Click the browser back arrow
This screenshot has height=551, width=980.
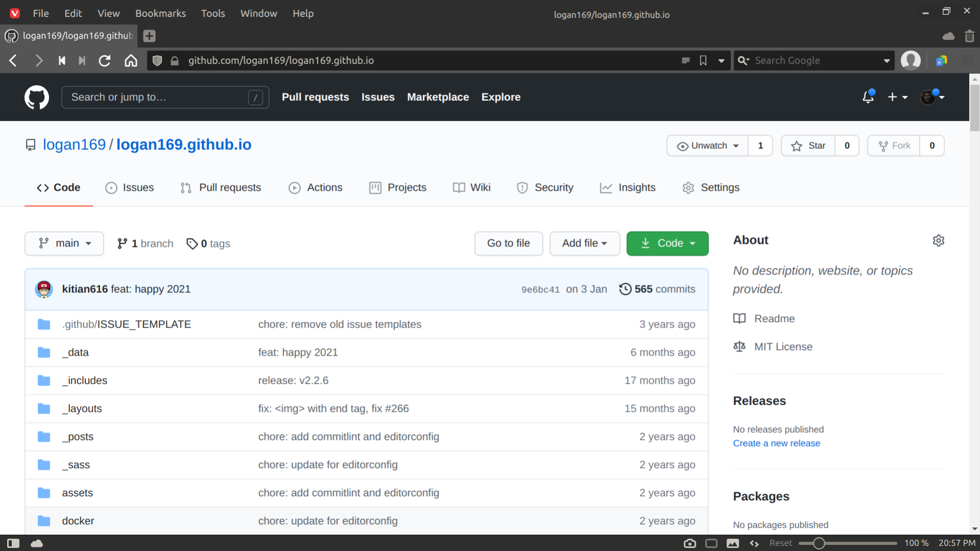[x=13, y=61]
